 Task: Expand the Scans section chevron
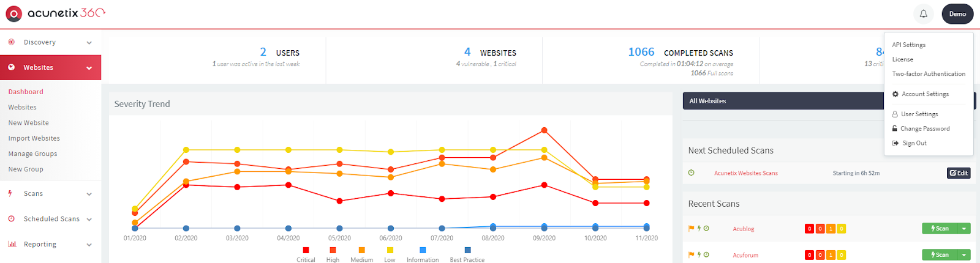89,194
